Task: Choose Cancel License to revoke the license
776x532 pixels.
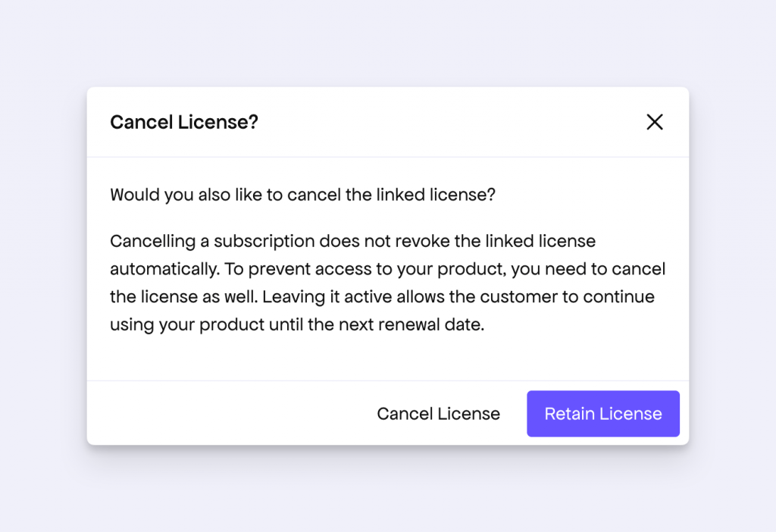Action: (x=438, y=414)
